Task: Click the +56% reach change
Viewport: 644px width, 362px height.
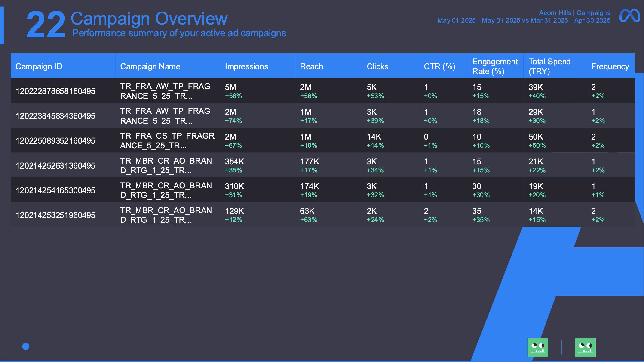Action: pyautogui.click(x=309, y=96)
